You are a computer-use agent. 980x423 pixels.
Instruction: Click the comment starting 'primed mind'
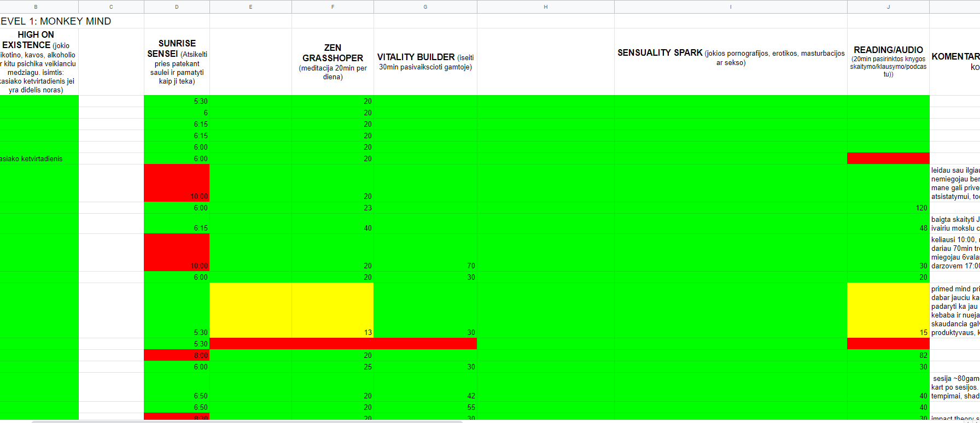(x=955, y=310)
